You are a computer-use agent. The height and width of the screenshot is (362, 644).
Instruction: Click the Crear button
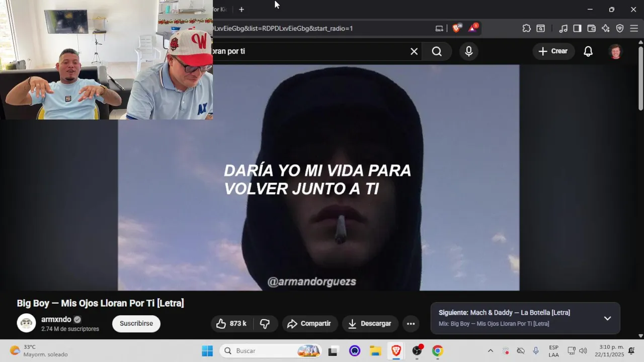553,51
